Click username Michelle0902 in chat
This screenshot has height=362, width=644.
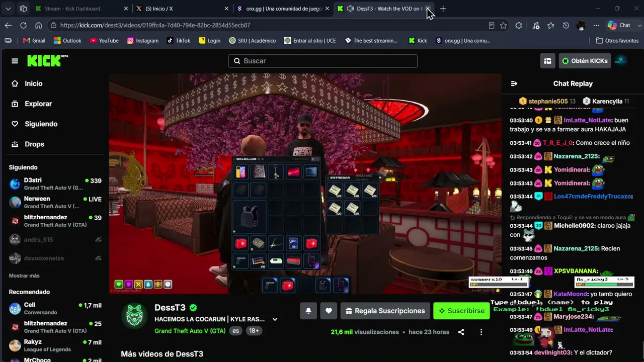(575, 226)
